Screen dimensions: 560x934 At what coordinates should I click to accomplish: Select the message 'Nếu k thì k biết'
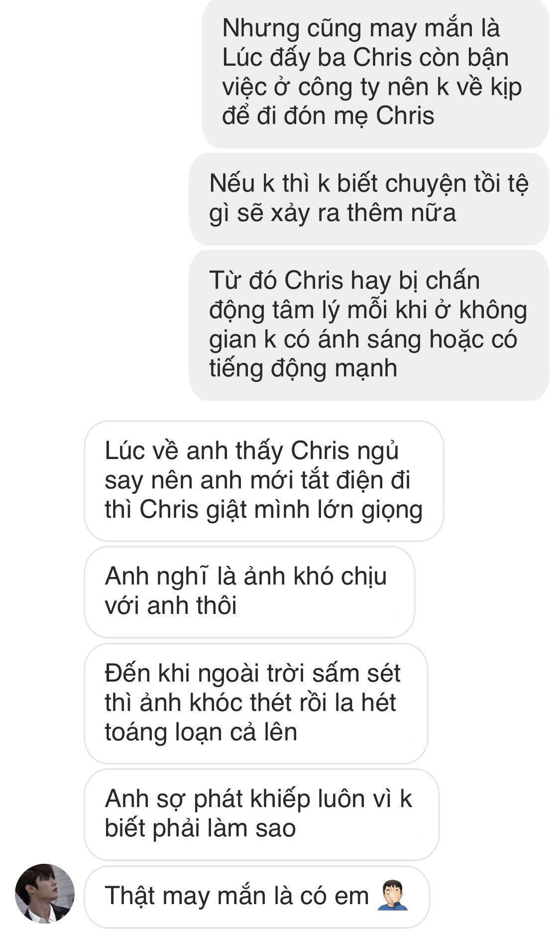(369, 199)
